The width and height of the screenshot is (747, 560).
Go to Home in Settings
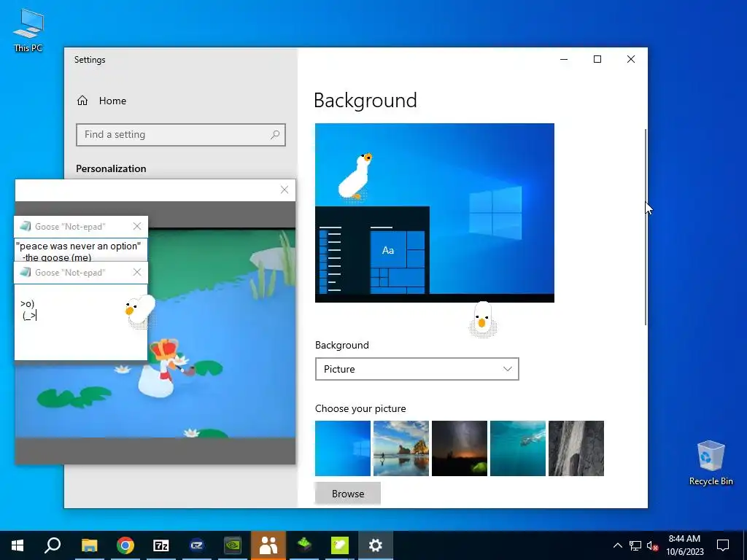[x=112, y=101]
